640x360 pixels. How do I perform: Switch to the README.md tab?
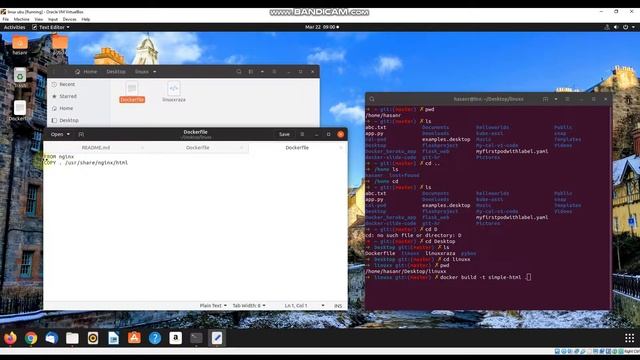coord(96,147)
